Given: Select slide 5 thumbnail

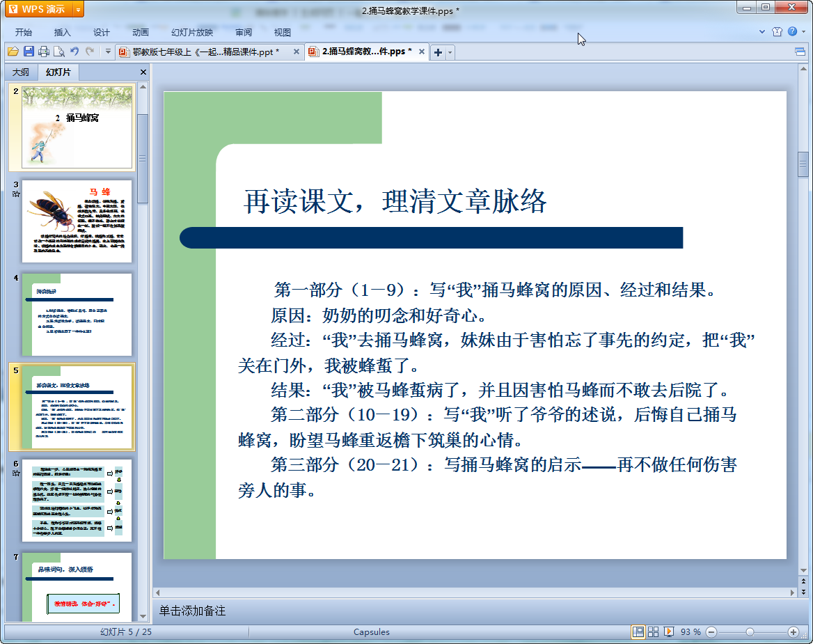Looking at the screenshot, I should 77,407.
